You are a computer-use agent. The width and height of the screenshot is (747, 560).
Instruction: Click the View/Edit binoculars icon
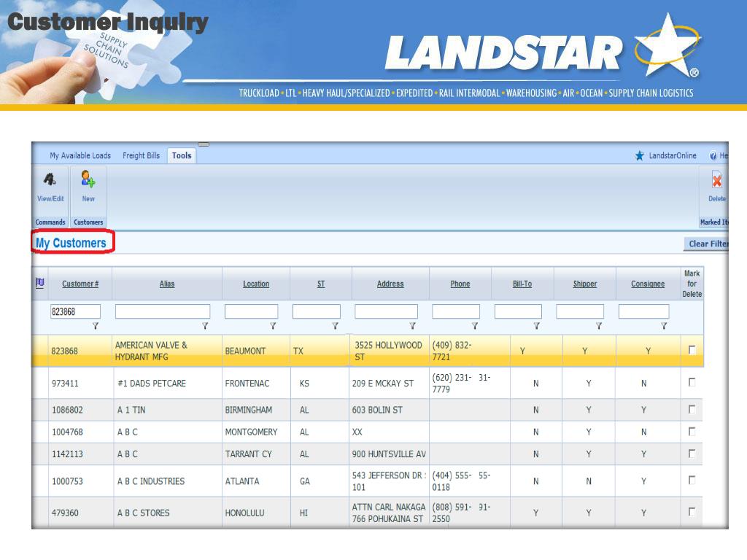[50, 180]
